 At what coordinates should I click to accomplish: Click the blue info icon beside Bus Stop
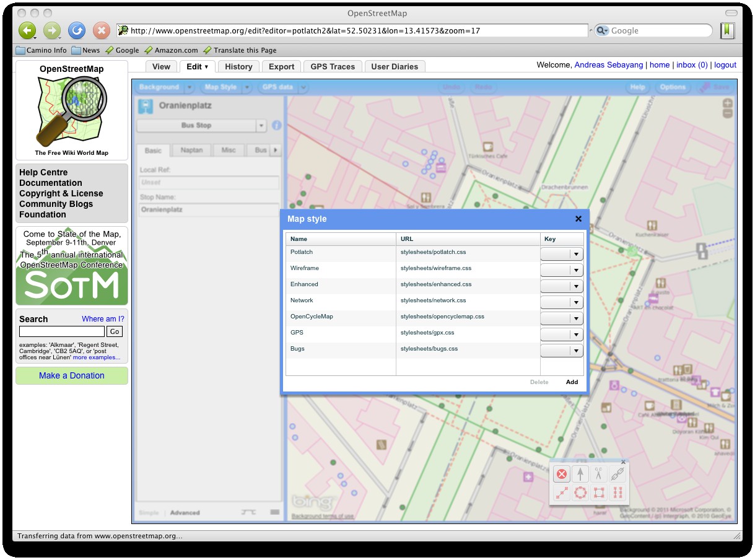tap(276, 125)
